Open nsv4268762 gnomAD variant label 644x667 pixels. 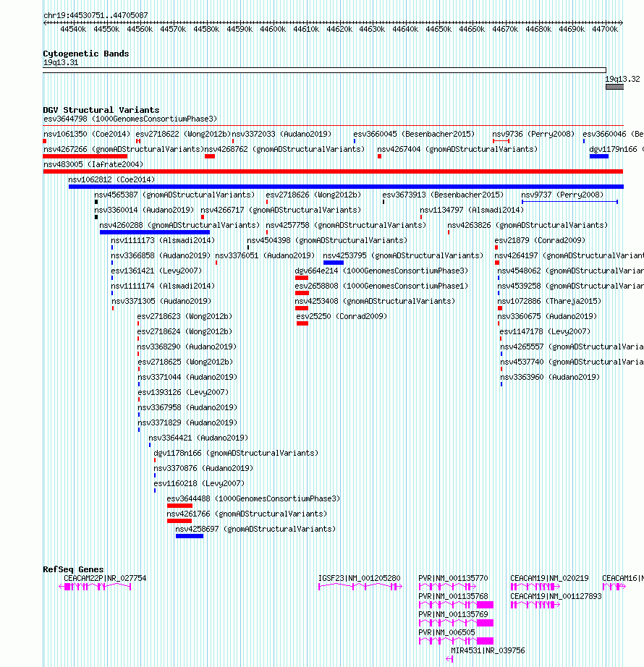(x=284, y=149)
